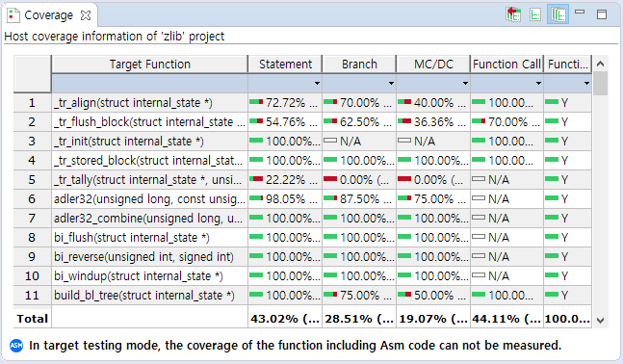Click the scrollbar down arrow
Screen dimensions: 623x364
coord(600,321)
